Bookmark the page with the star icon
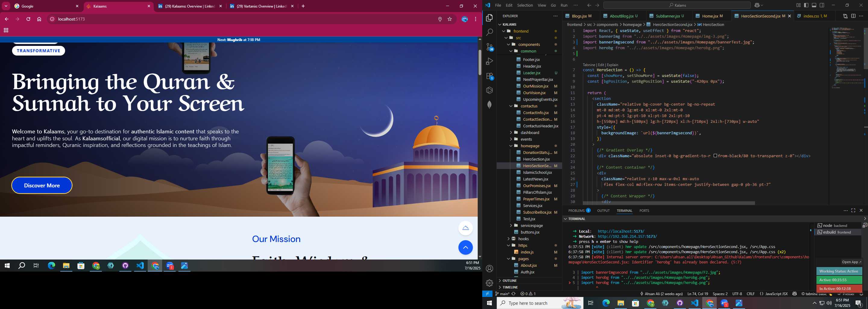868x309 pixels. point(449,19)
